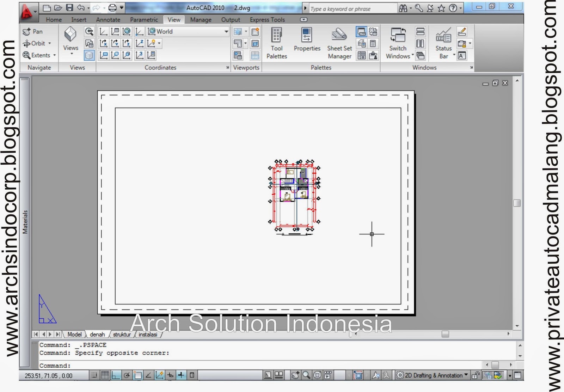The image size is (564, 392).
Task: Undo the last action
Action: pyautogui.click(x=81, y=7)
